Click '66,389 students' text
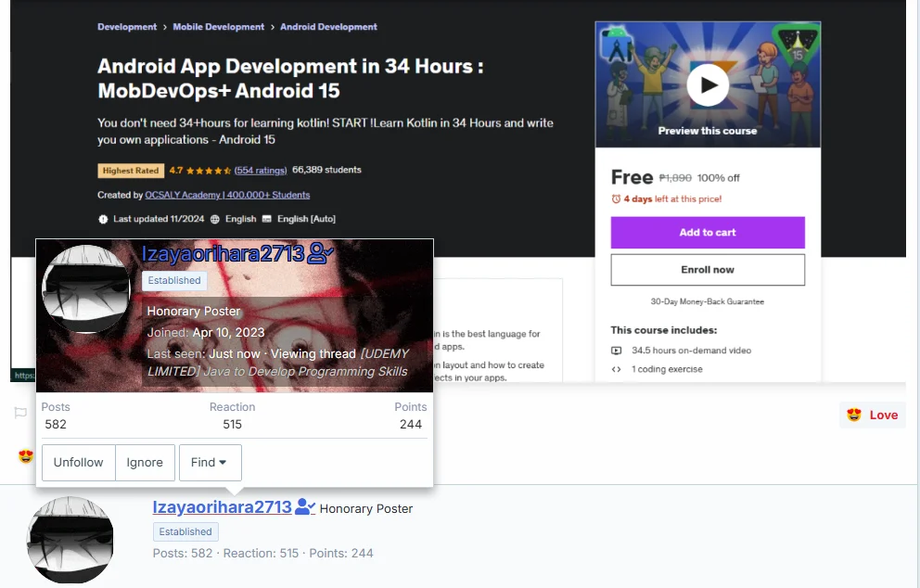 326,170
